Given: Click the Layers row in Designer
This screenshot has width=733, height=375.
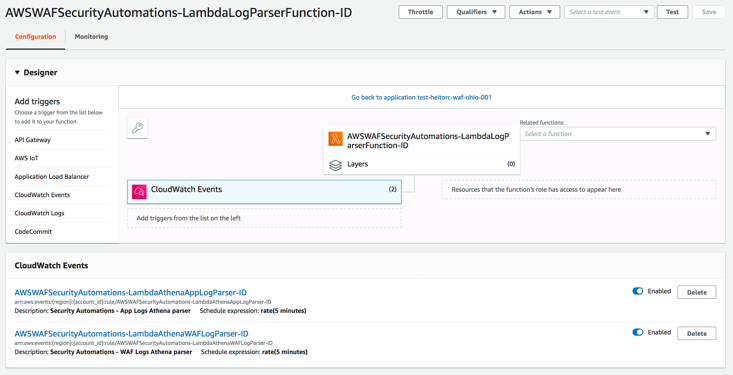Looking at the screenshot, I should point(422,165).
